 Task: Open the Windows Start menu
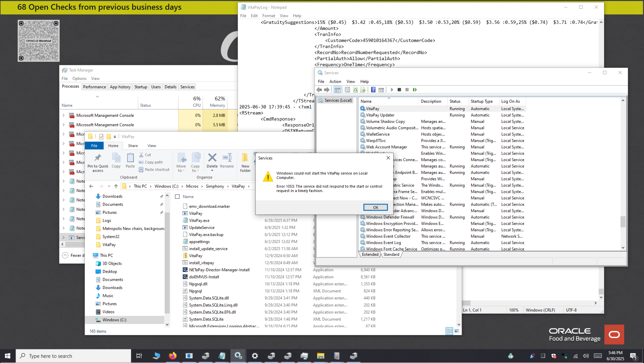click(8, 356)
